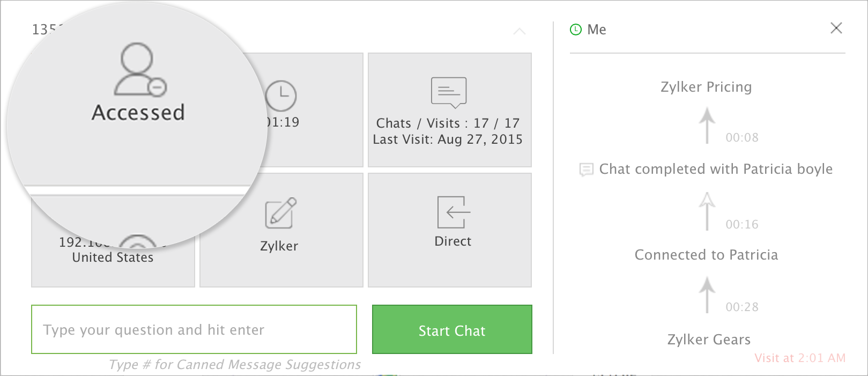Select the United States location tile
This screenshot has width=868, height=376.
[x=113, y=258]
